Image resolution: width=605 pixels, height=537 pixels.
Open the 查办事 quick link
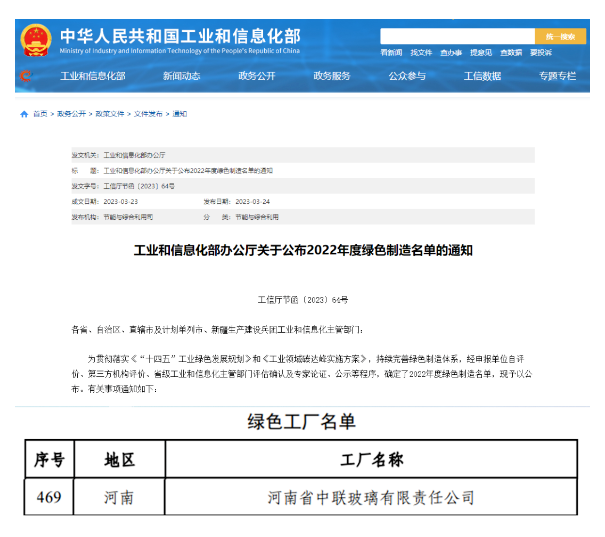tap(451, 52)
